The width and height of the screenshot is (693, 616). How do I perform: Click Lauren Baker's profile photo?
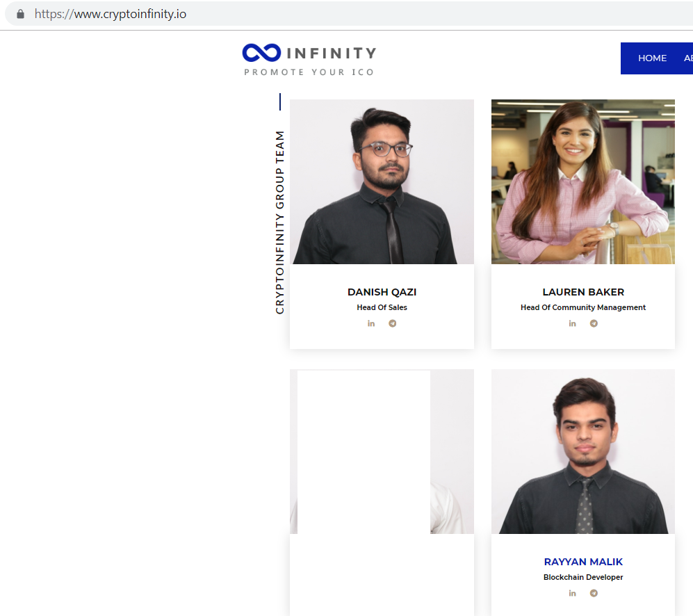click(x=583, y=181)
